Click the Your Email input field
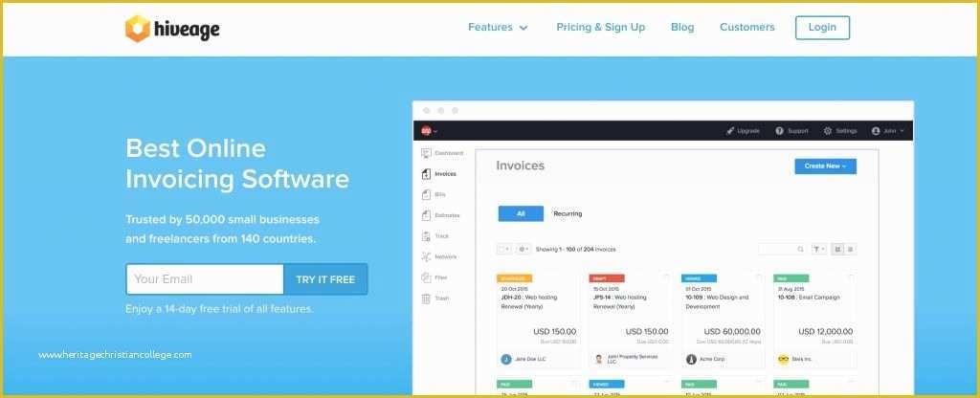This screenshot has height=398, width=980. [205, 279]
